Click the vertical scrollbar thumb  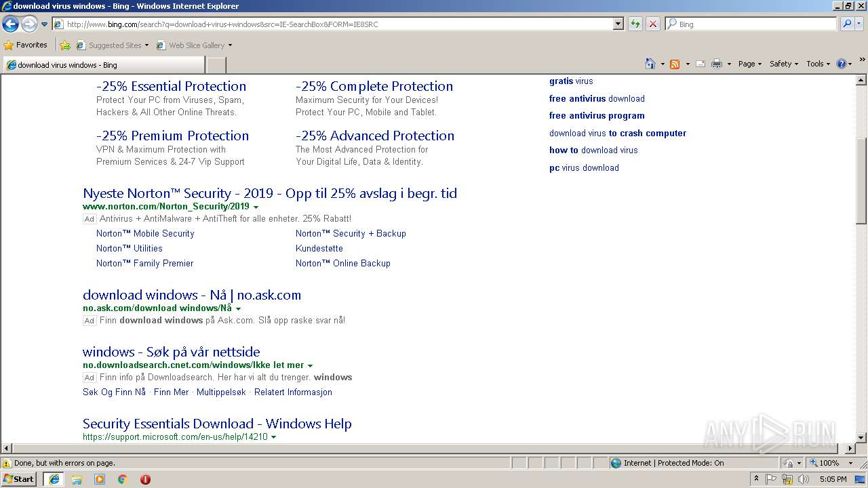pyautogui.click(x=861, y=181)
